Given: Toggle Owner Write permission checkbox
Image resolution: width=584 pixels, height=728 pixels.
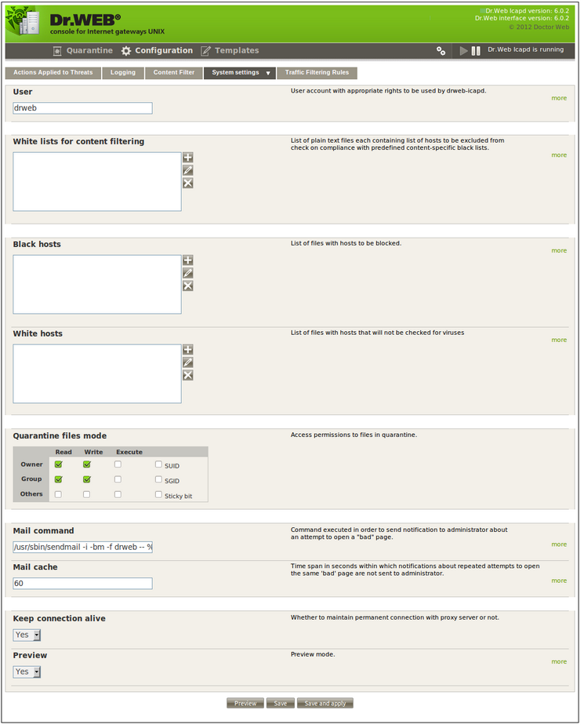Looking at the screenshot, I should point(87,464).
